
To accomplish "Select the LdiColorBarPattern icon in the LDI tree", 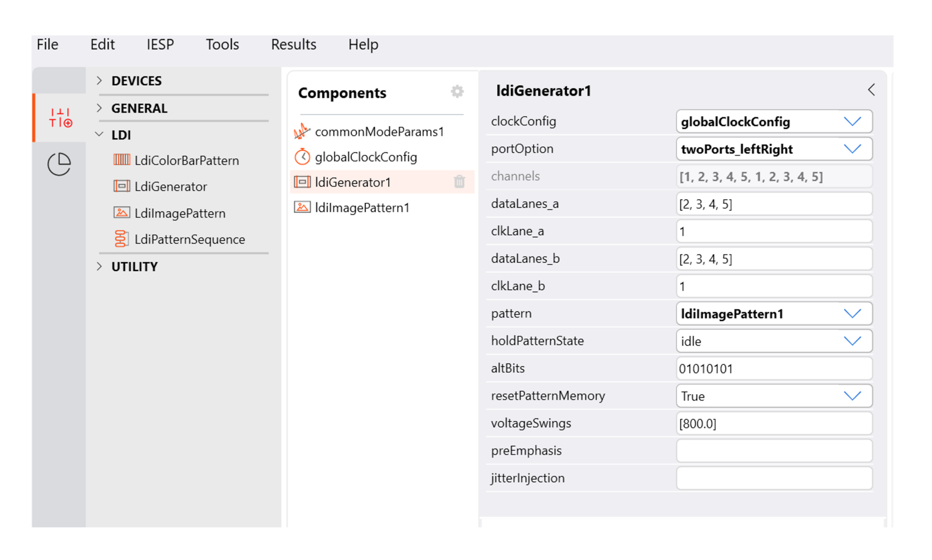I will [122, 160].
